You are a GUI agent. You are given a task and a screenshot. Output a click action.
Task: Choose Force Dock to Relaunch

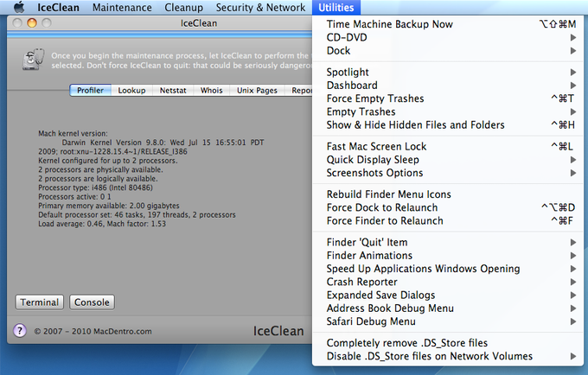pos(449,207)
